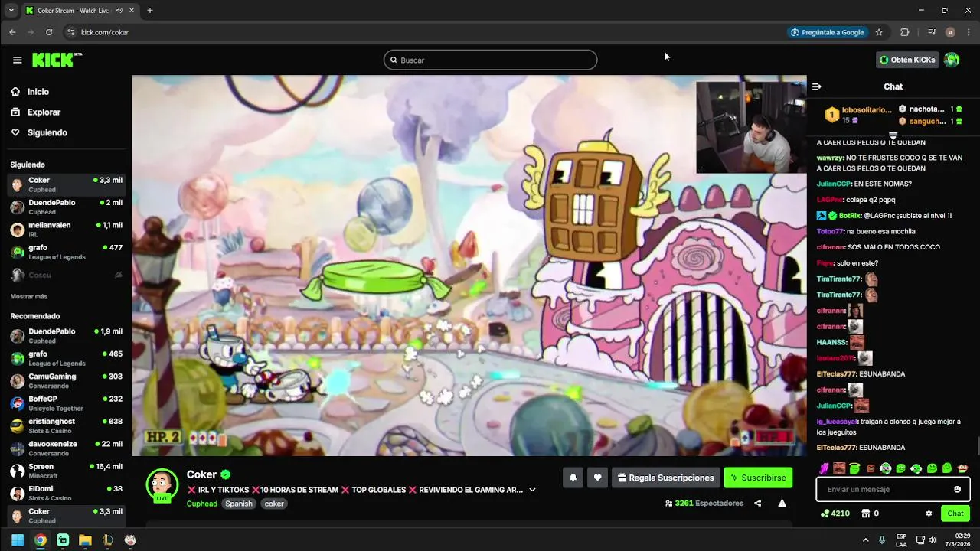Open DuendePablo channel with 2 mil viewers
This screenshot has height=551, width=980.
click(66, 207)
